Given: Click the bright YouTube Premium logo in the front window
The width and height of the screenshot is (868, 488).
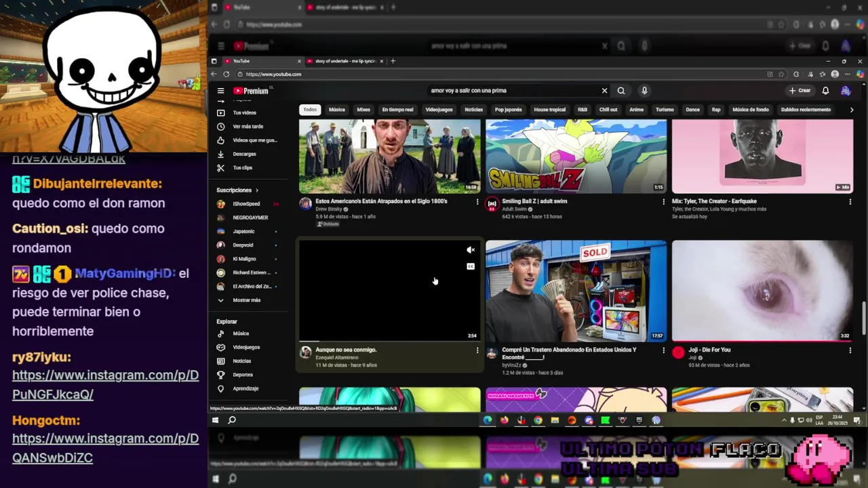Looking at the screenshot, I should [x=251, y=91].
